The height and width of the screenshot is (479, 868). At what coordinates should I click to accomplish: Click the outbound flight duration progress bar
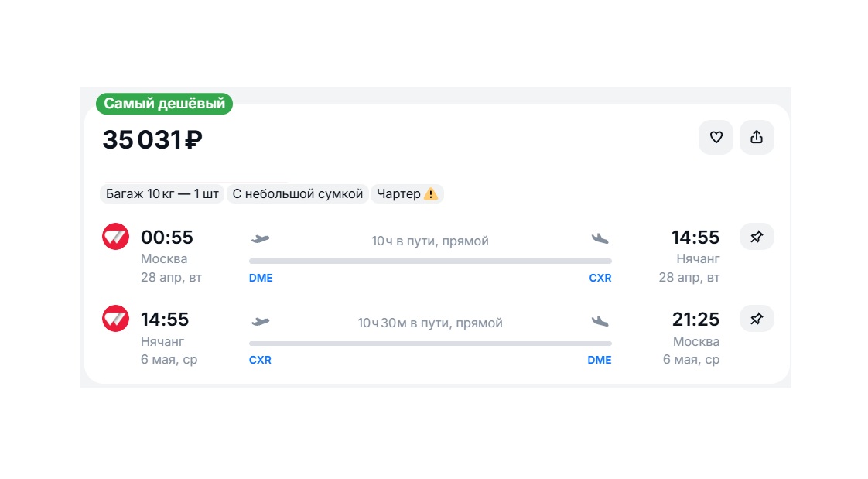point(430,262)
